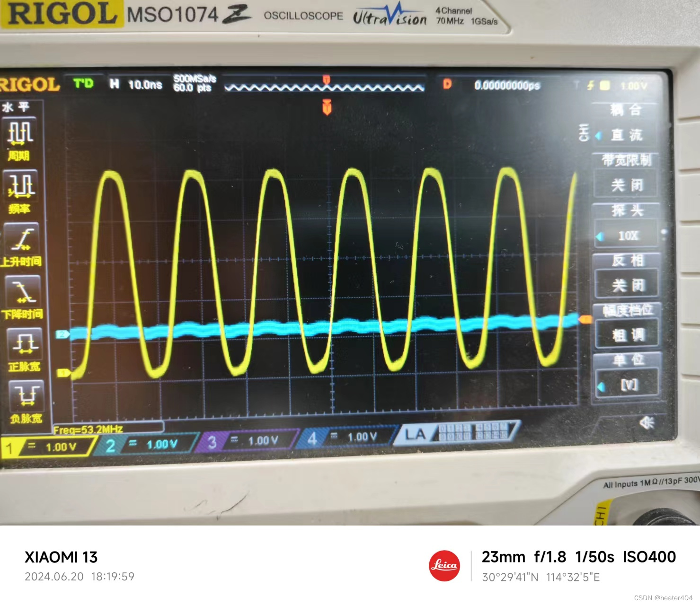Click the orange trigger position marker
700x605 pixels.
coord(327,107)
